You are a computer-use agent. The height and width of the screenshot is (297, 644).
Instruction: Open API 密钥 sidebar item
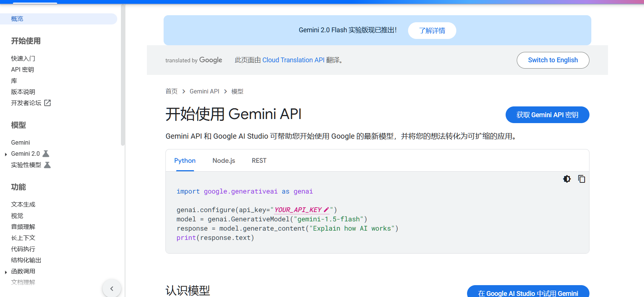point(22,69)
